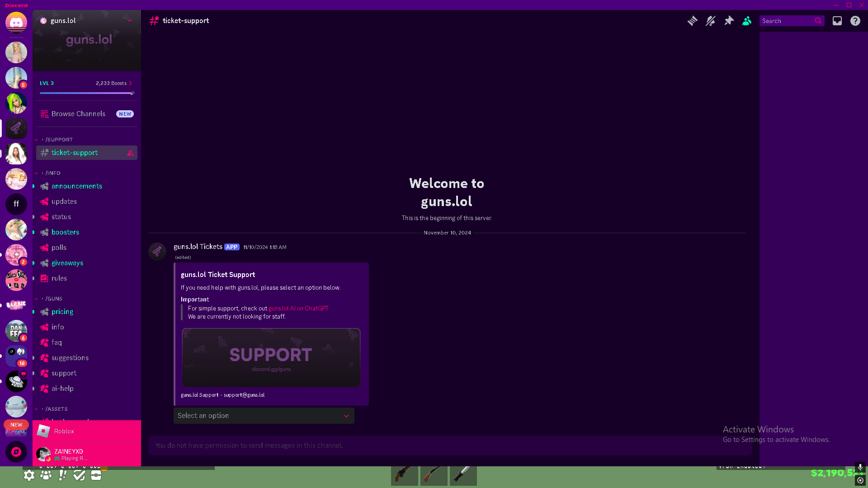This screenshot has width=868, height=488.
Task: Open the Inbox
Action: [837, 21]
